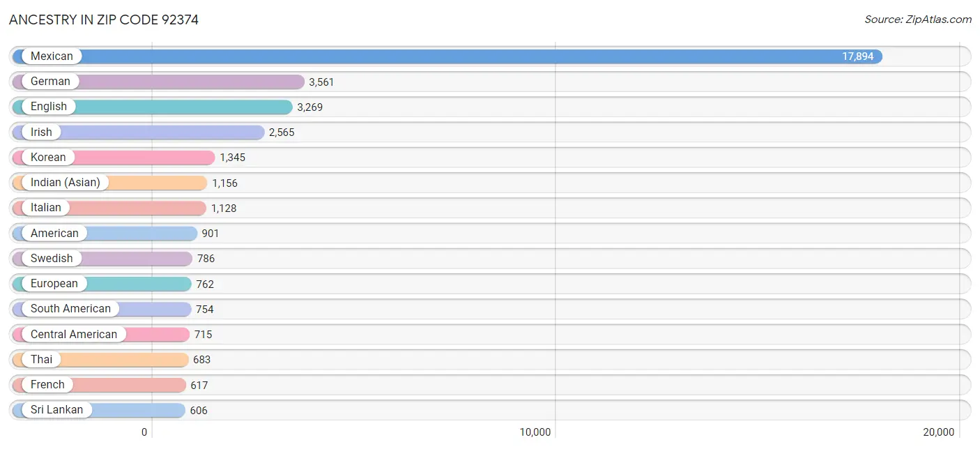Click the Korean label pill

click(48, 158)
